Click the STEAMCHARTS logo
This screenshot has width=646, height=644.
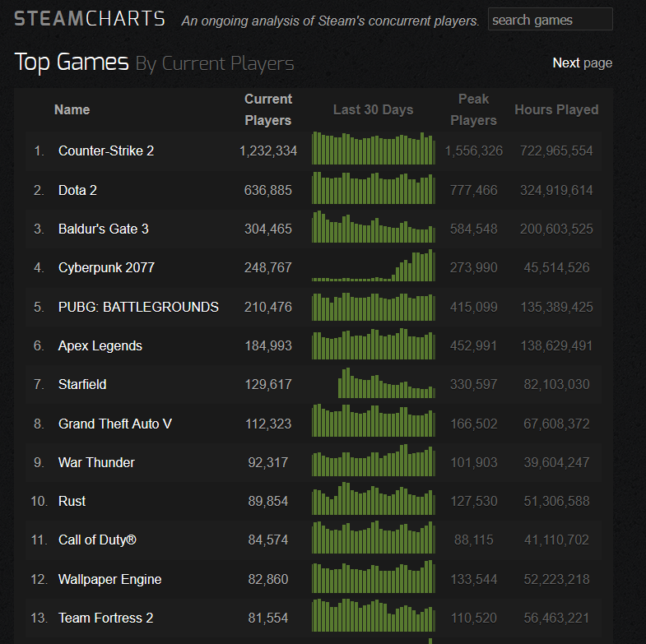(x=90, y=19)
